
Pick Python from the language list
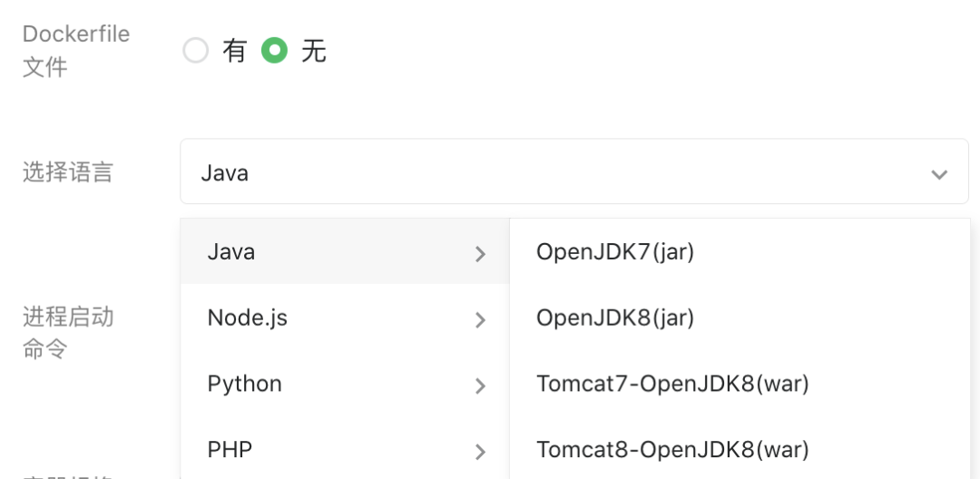[x=244, y=384]
